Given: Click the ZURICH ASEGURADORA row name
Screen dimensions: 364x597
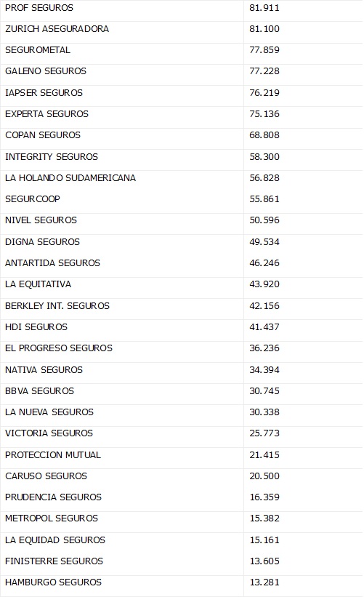Looking at the screenshot, I should 57,29.
